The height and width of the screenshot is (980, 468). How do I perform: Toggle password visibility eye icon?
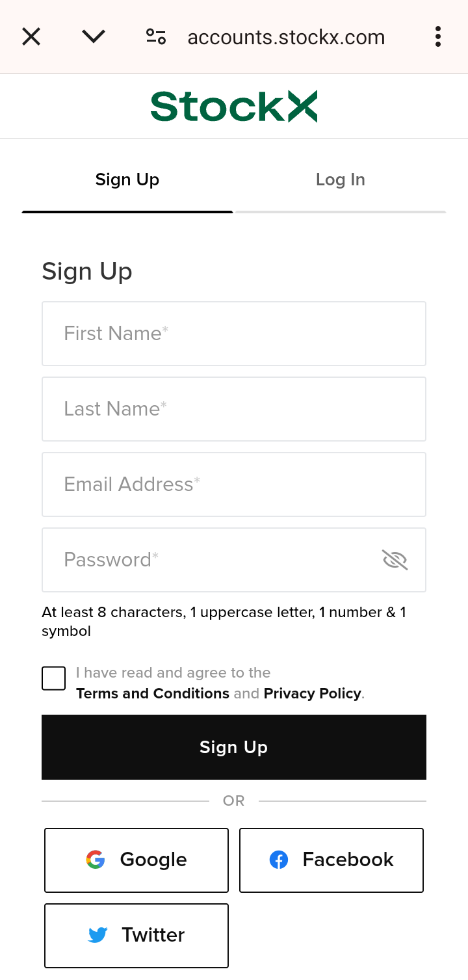tap(395, 560)
